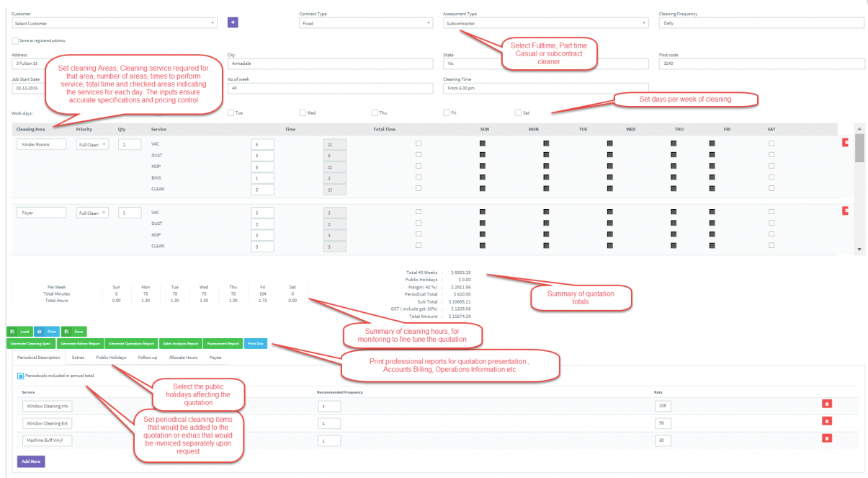Click the red delete icon on the Kinder Rooms row

point(844,143)
